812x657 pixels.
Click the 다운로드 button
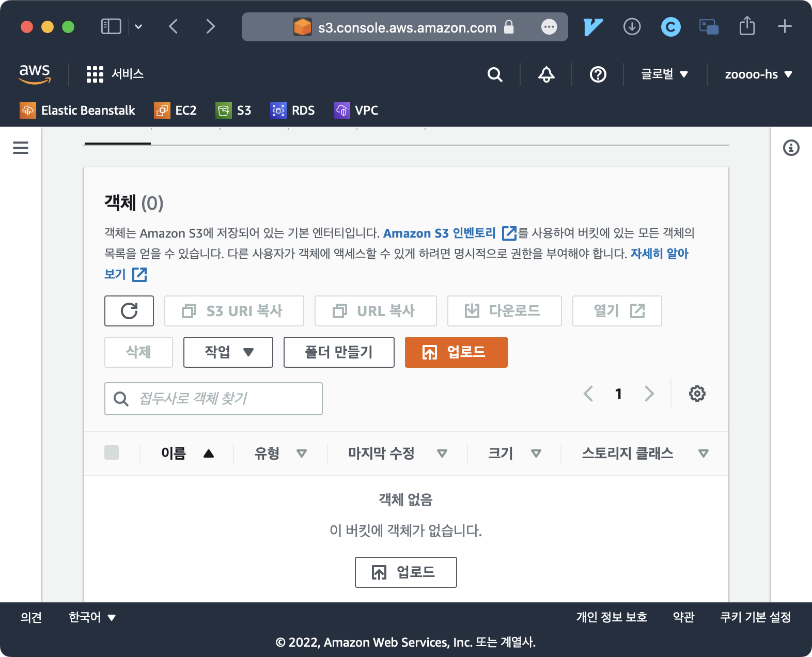tap(505, 311)
